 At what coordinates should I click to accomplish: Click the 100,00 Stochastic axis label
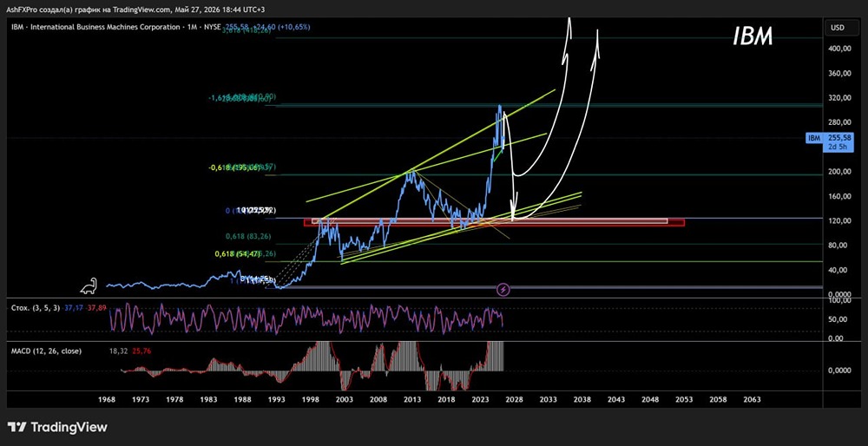point(839,300)
